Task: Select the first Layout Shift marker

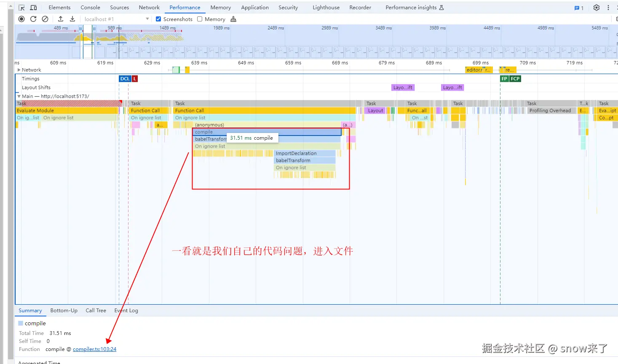Action: 403,88
